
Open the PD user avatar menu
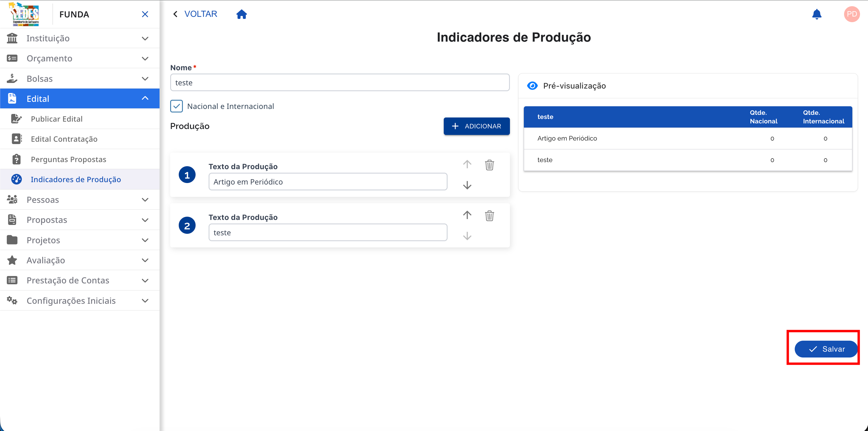(x=851, y=14)
